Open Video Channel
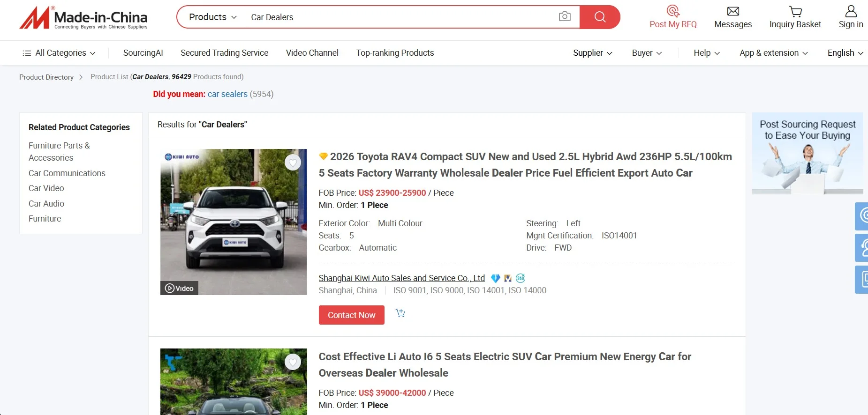The width and height of the screenshot is (868, 415). pos(312,53)
